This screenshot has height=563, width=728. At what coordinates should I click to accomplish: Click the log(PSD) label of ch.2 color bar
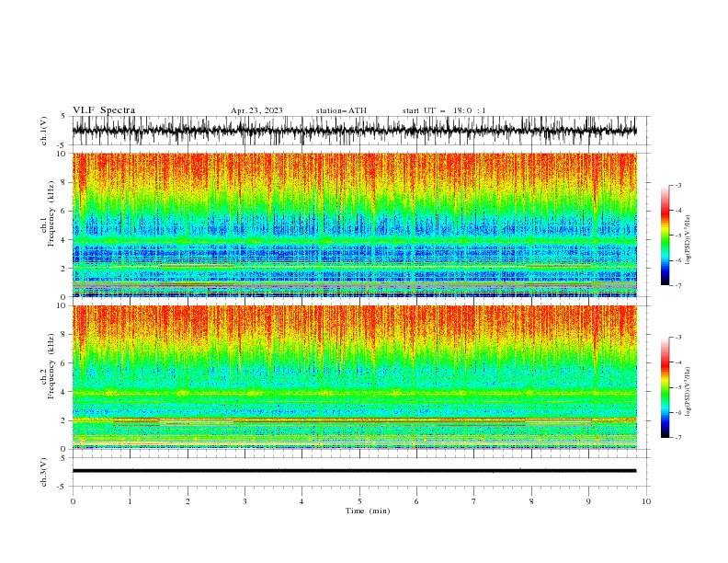coord(688,392)
